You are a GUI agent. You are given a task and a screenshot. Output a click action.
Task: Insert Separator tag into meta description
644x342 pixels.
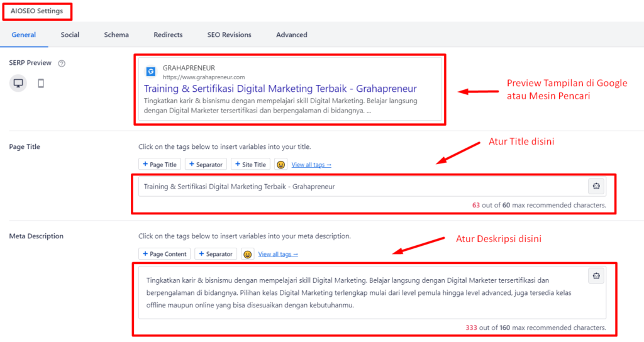[x=216, y=254]
